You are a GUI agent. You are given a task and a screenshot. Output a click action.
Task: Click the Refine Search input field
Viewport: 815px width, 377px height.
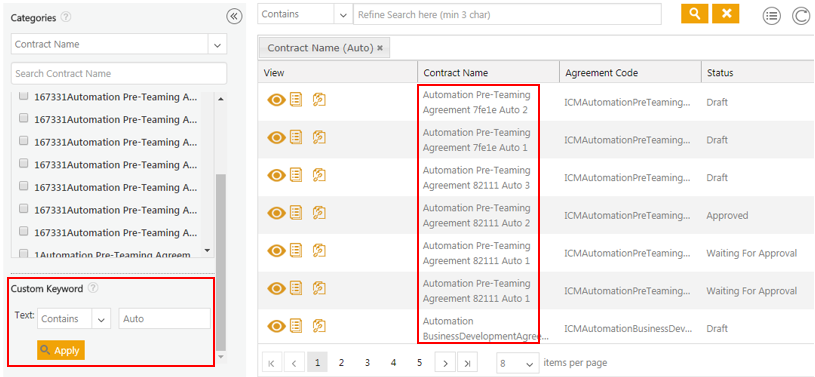pos(507,15)
